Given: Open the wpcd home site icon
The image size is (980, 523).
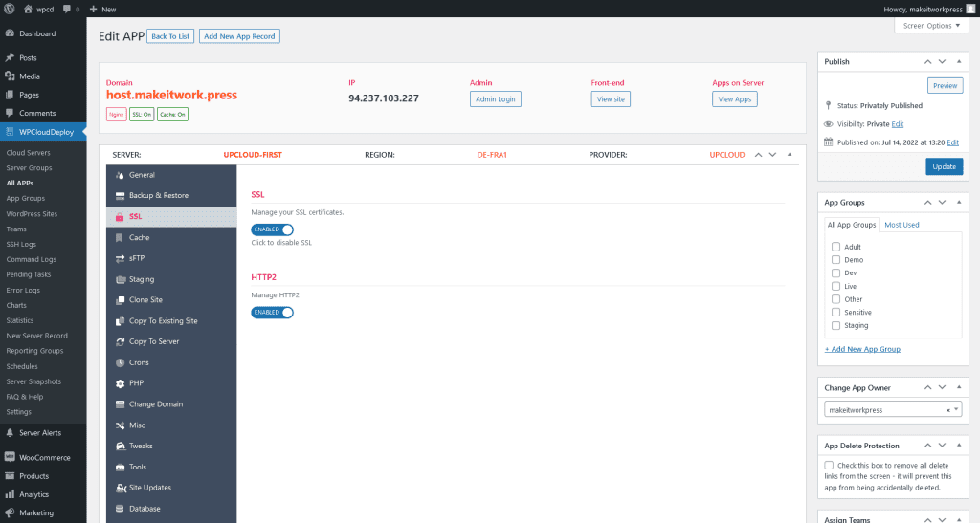Looking at the screenshot, I should (x=28, y=10).
